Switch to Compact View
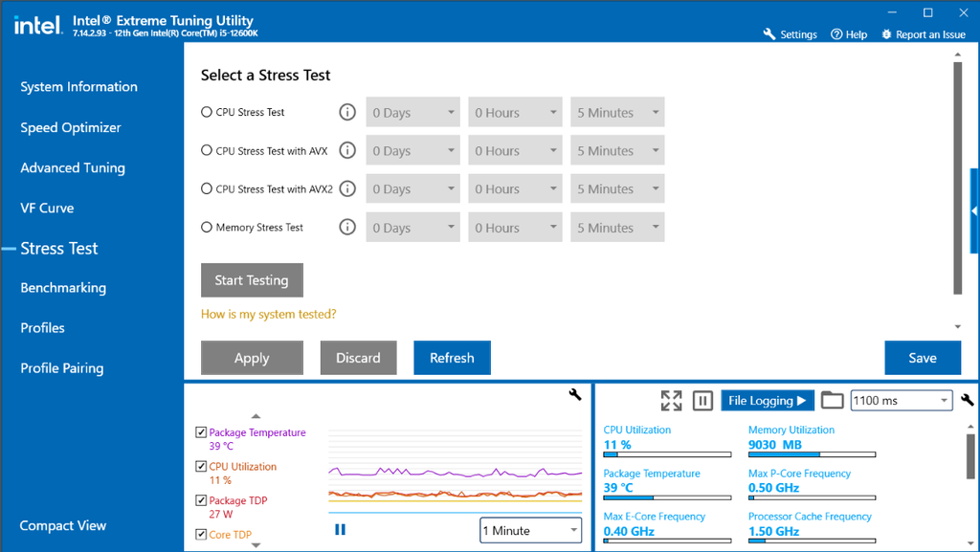 coord(62,526)
